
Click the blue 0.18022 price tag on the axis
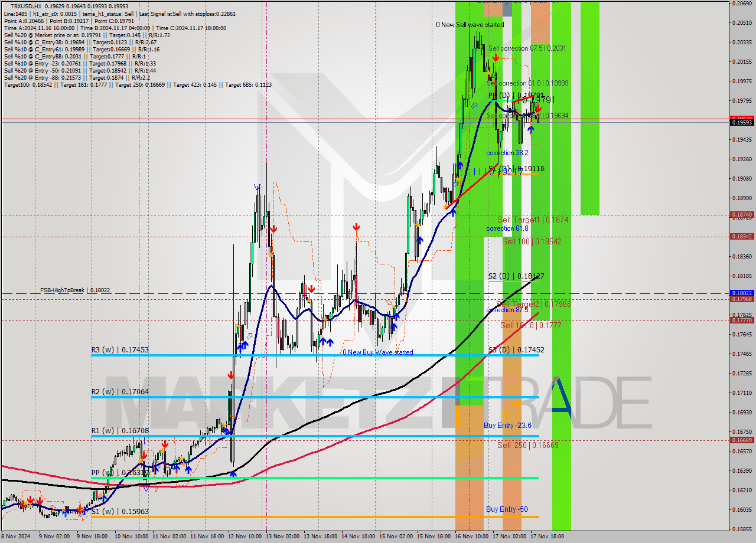coord(742,293)
